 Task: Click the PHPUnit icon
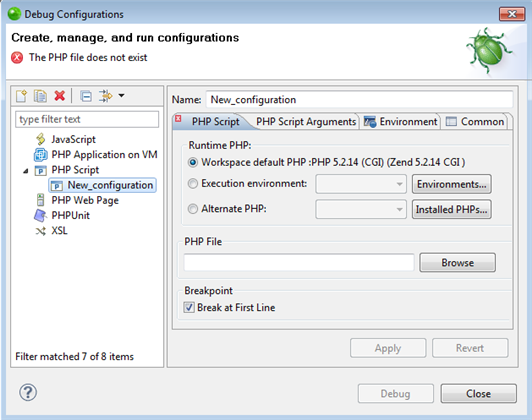click(x=40, y=216)
